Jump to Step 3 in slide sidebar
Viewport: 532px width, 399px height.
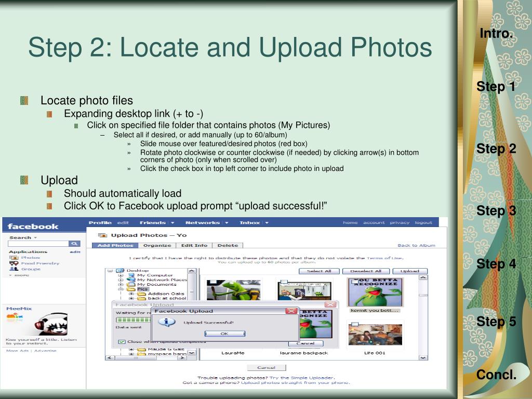[496, 211]
